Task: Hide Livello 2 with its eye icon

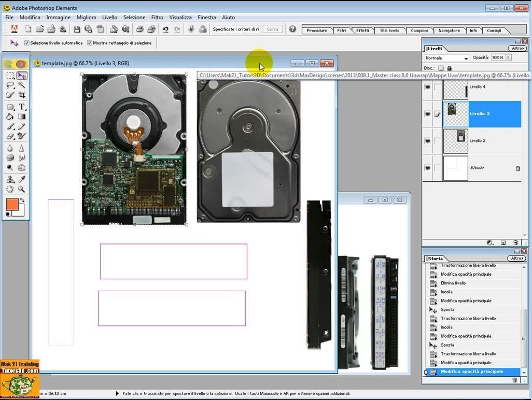Action: pos(427,141)
